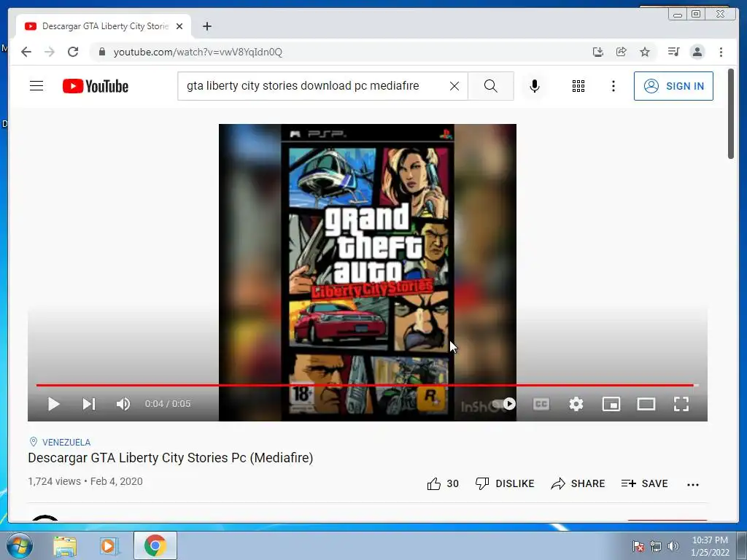The height and width of the screenshot is (560, 747).
Task: Click the DISLIKE button
Action: [x=505, y=484]
